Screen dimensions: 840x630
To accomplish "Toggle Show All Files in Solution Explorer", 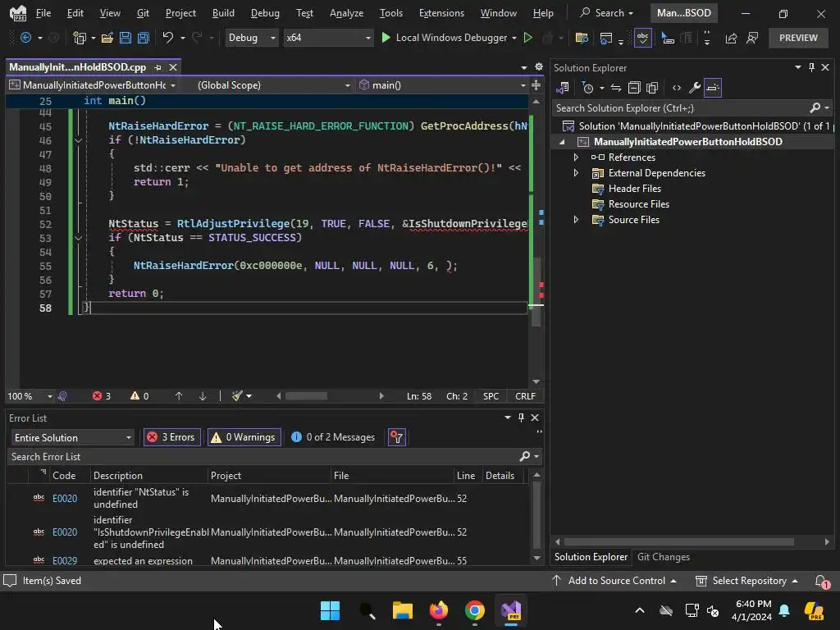I will [652, 88].
